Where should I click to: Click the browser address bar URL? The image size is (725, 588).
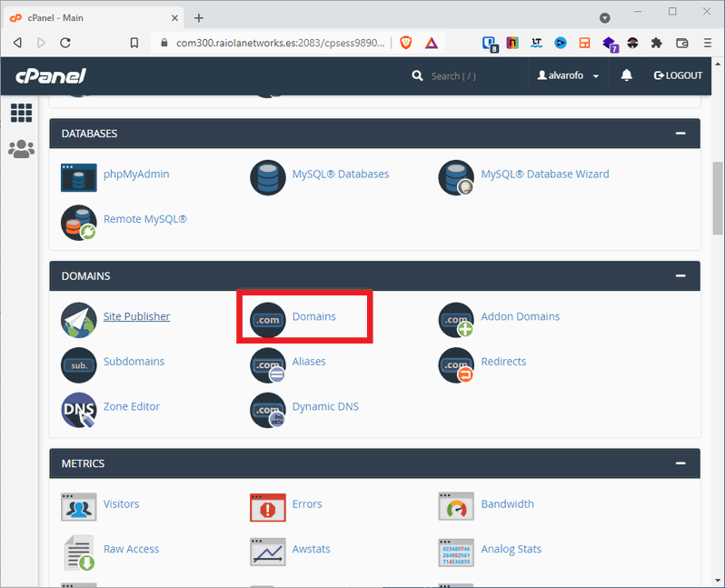click(x=280, y=43)
